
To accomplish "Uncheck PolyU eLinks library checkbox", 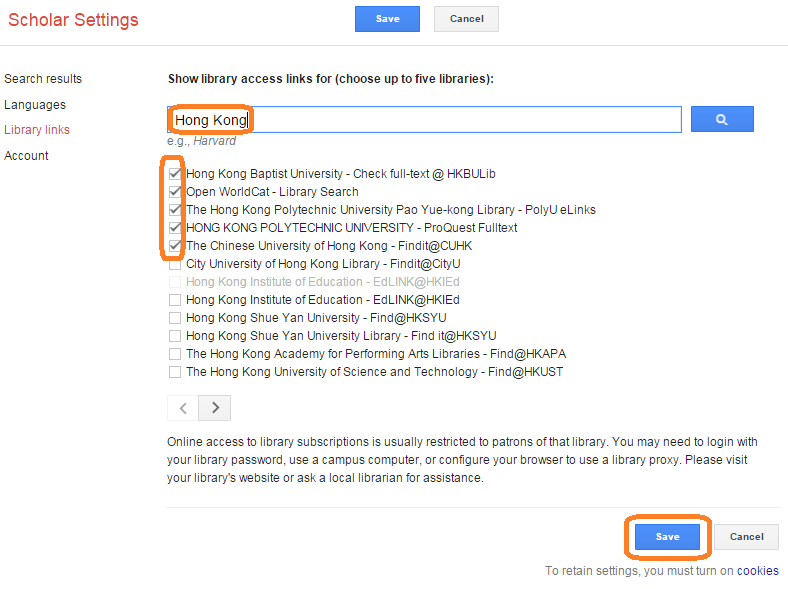I will pos(175,210).
